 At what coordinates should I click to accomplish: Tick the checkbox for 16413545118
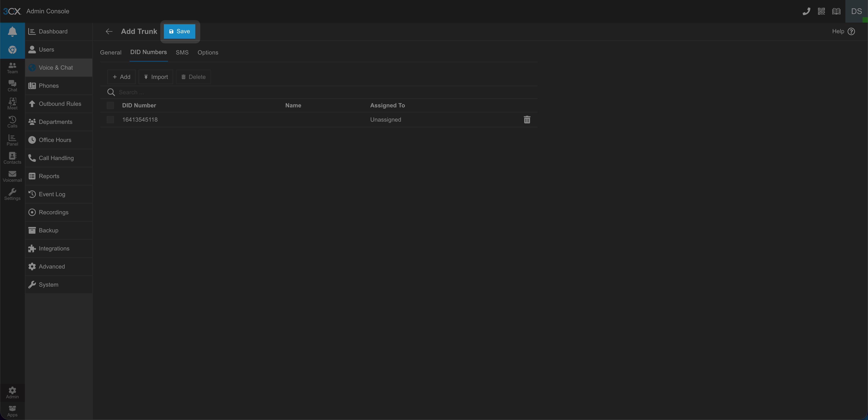tap(110, 120)
